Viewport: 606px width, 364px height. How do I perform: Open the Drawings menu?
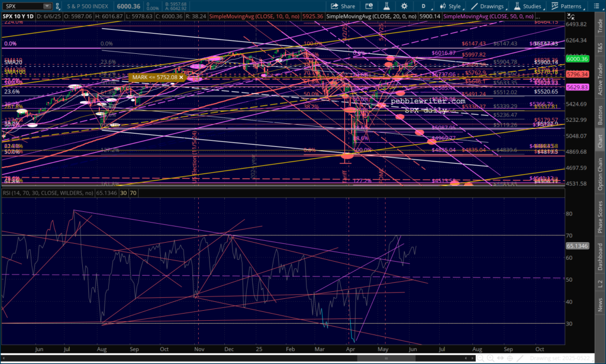tap(488, 7)
